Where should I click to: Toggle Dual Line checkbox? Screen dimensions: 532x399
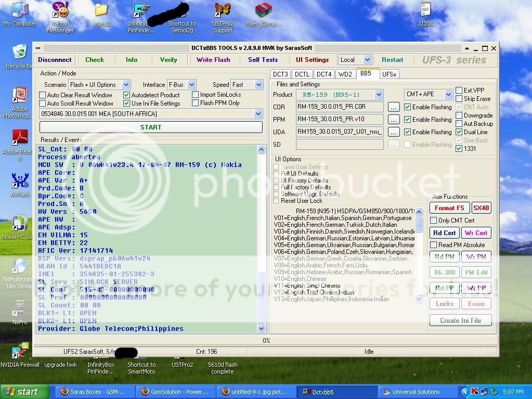point(459,132)
